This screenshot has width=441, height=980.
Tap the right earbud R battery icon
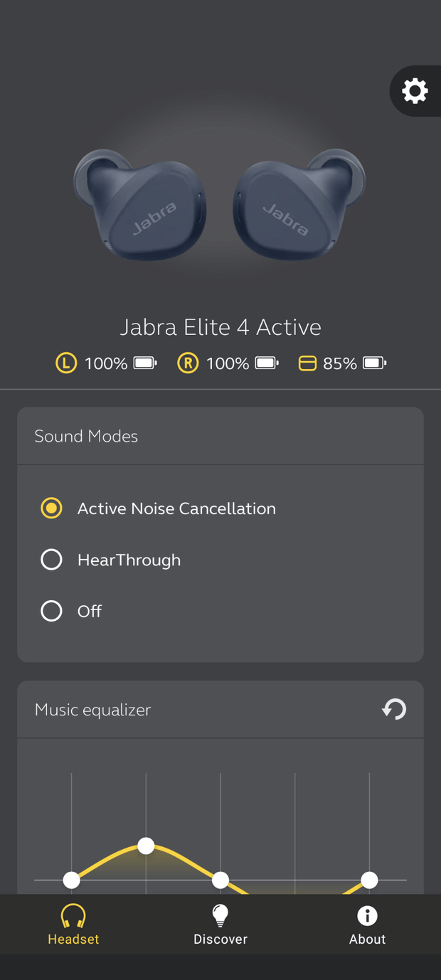[x=188, y=363]
